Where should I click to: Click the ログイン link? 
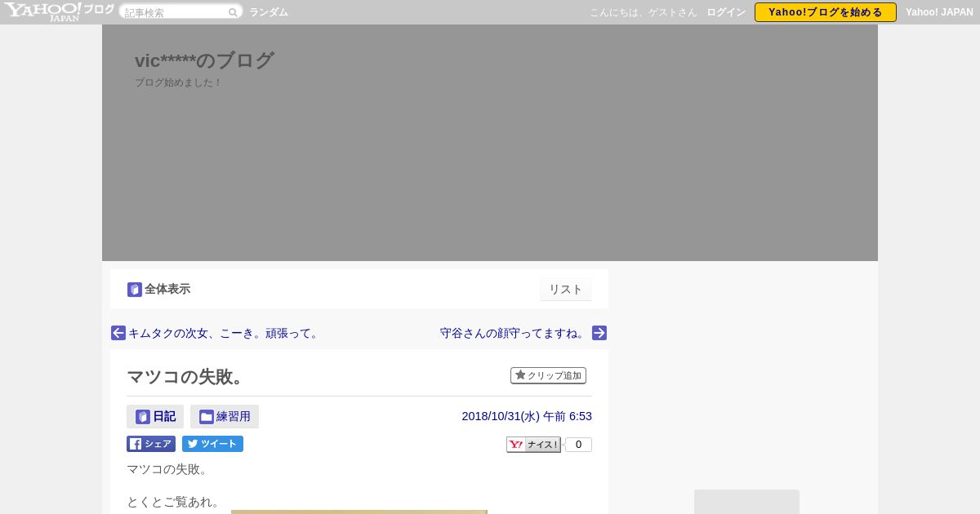(x=726, y=12)
